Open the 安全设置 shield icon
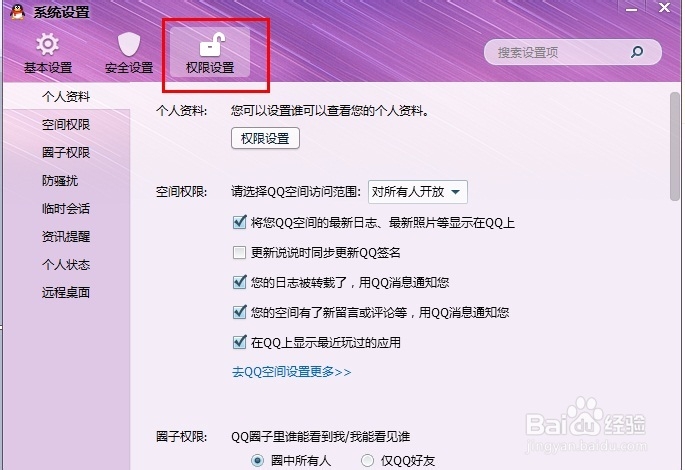This screenshot has height=470, width=685. coord(129,45)
